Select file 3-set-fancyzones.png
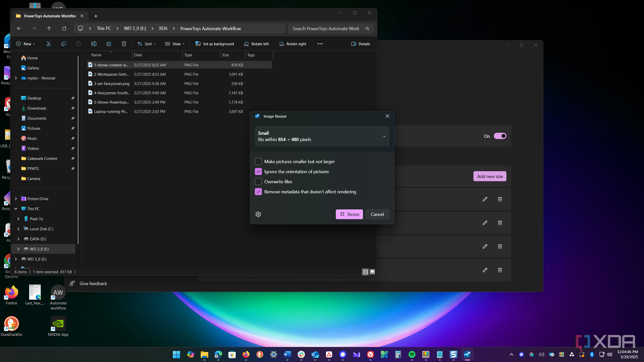The image size is (644, 362). coord(179,83)
